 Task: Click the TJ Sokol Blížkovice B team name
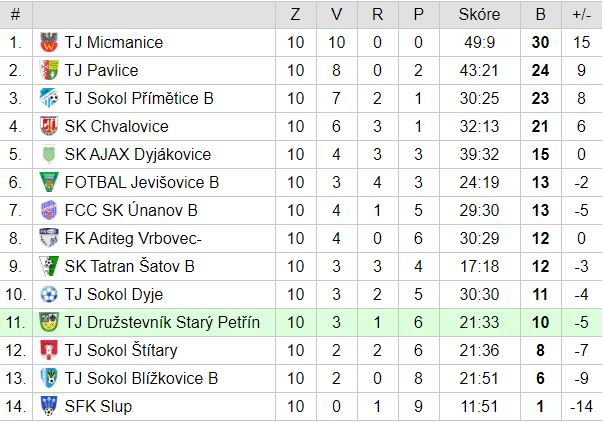(x=141, y=378)
